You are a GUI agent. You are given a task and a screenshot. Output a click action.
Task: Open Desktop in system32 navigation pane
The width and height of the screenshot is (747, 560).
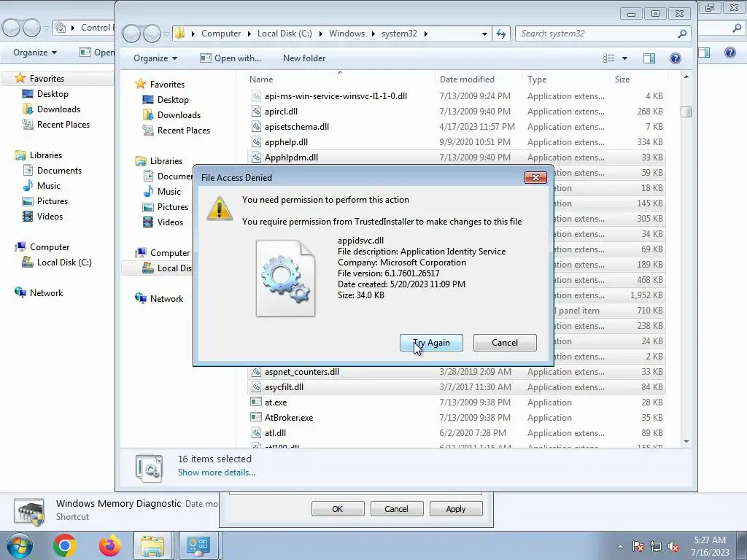pos(173,99)
